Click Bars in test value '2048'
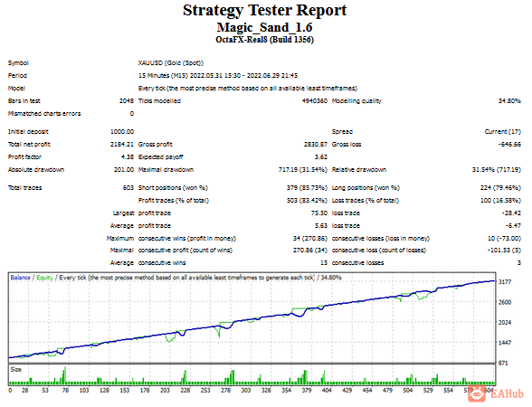 tap(127, 101)
